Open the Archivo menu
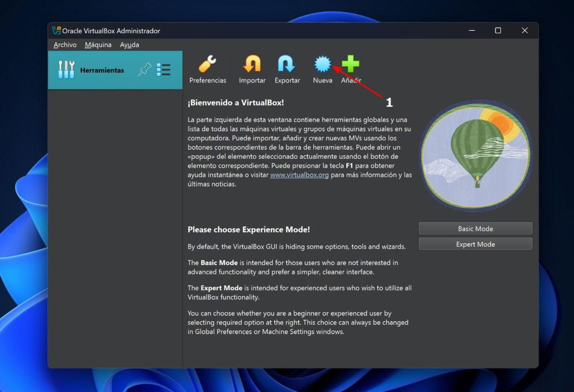Viewport: 574px width, 392px height. click(65, 45)
